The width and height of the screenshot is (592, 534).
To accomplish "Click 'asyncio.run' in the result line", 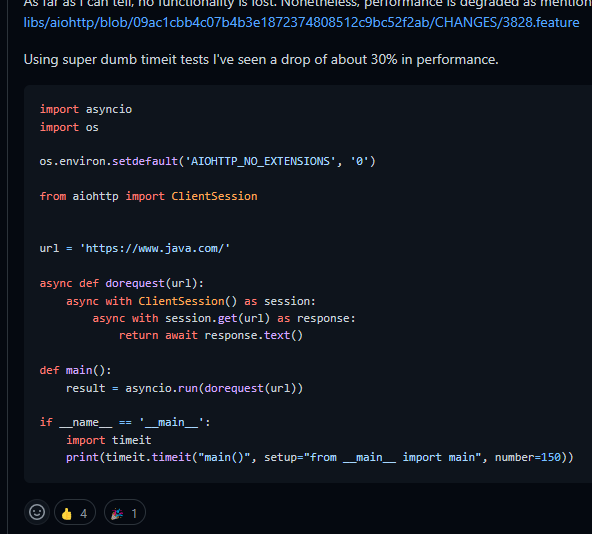I will tap(162, 388).
